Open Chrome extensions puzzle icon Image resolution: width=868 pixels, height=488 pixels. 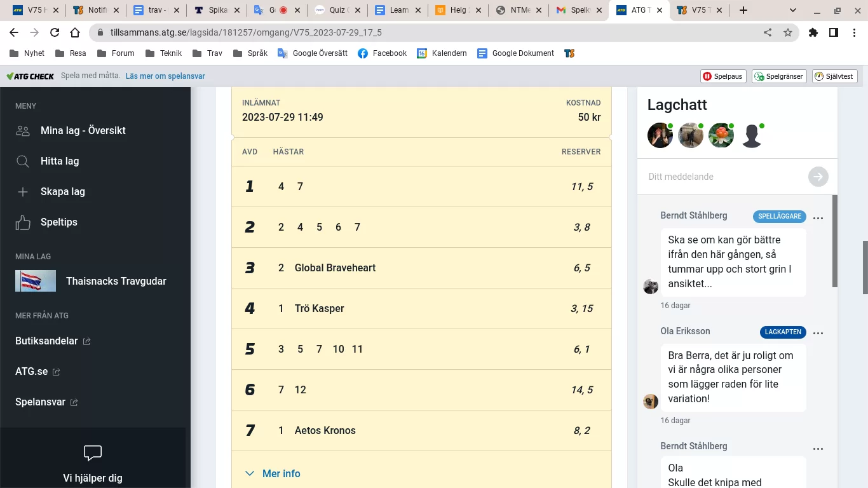tap(813, 32)
